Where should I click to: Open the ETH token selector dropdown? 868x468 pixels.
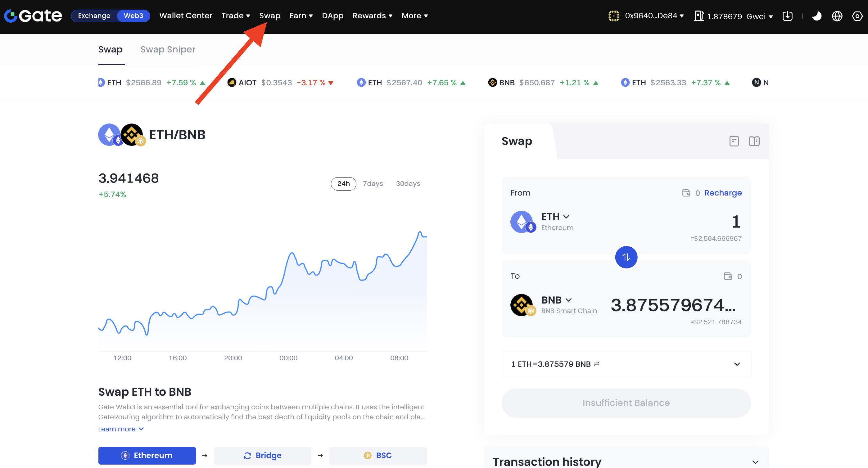[555, 217]
